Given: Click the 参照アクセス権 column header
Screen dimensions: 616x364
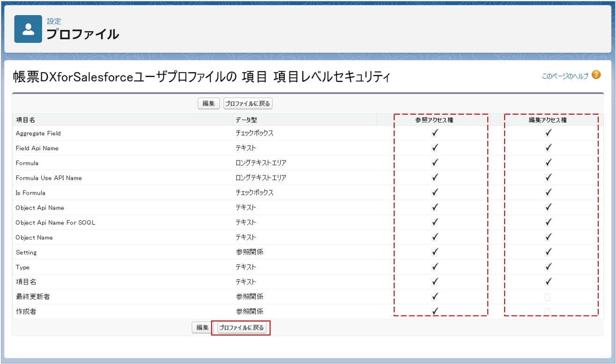Looking at the screenshot, I should pos(434,120).
